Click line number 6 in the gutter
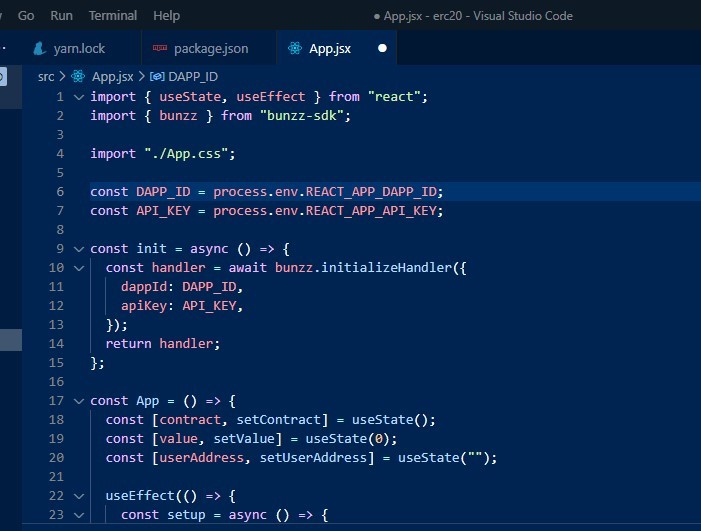This screenshot has height=531, width=701. point(60,192)
